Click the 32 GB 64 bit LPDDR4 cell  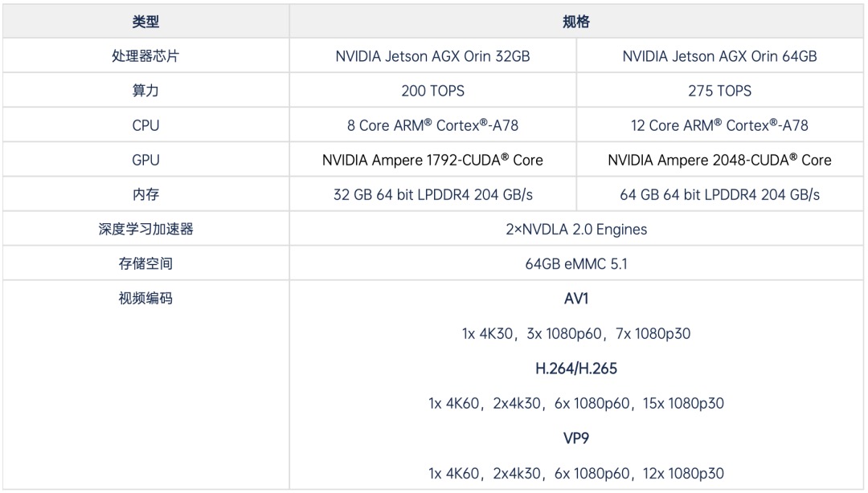point(432,195)
